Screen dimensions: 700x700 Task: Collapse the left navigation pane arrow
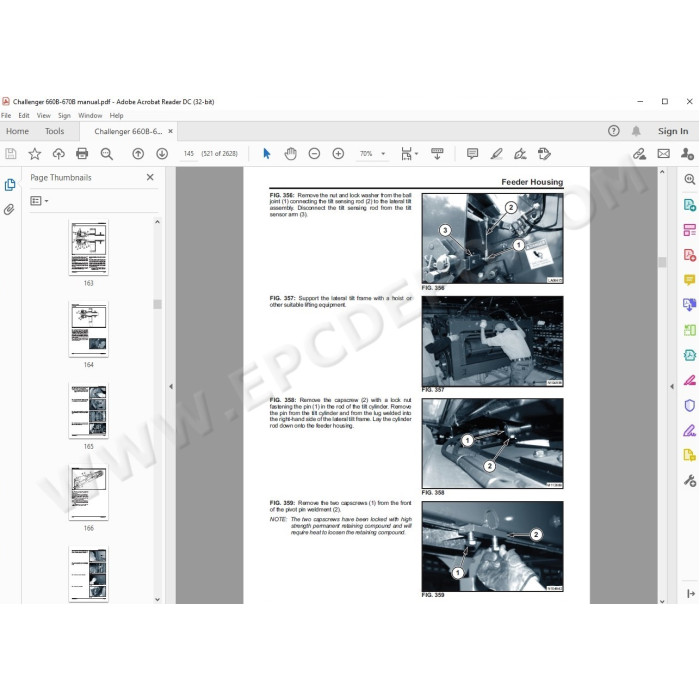(x=170, y=386)
